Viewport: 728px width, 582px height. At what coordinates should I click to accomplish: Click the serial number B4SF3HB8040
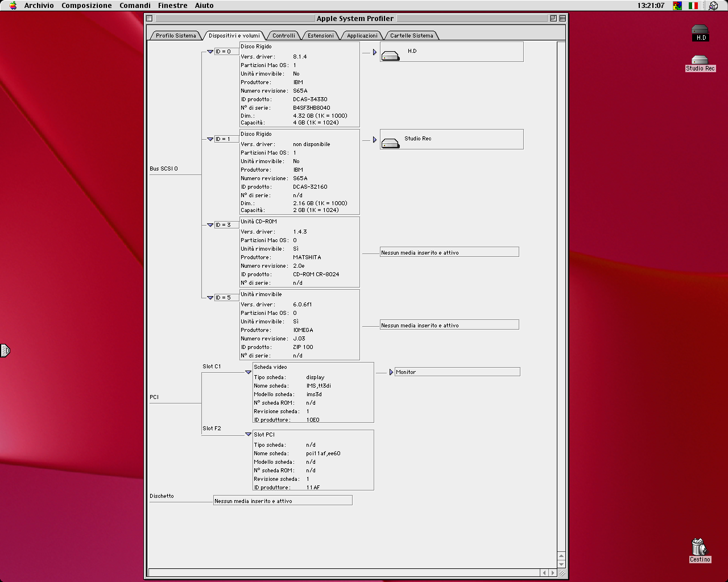pos(311,108)
